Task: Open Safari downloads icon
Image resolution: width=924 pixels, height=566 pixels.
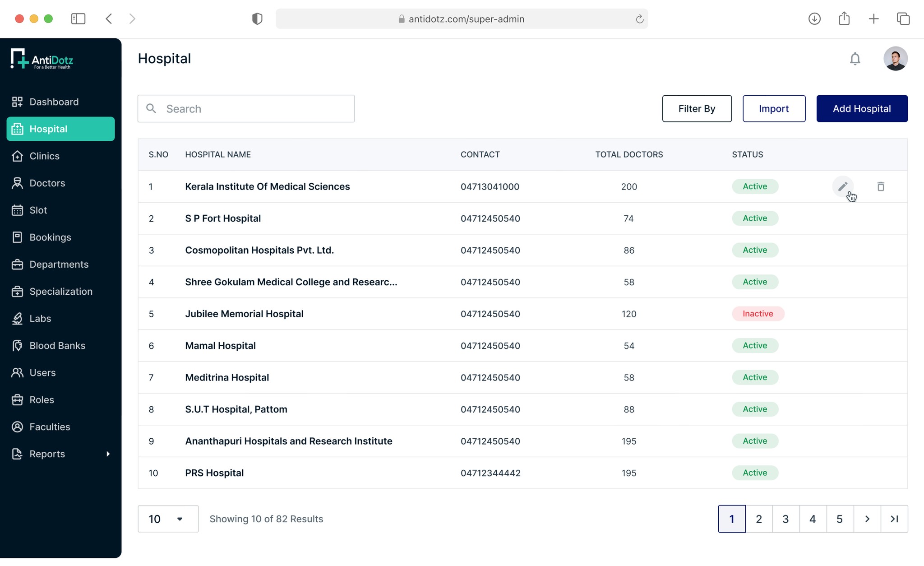Action: pos(814,19)
